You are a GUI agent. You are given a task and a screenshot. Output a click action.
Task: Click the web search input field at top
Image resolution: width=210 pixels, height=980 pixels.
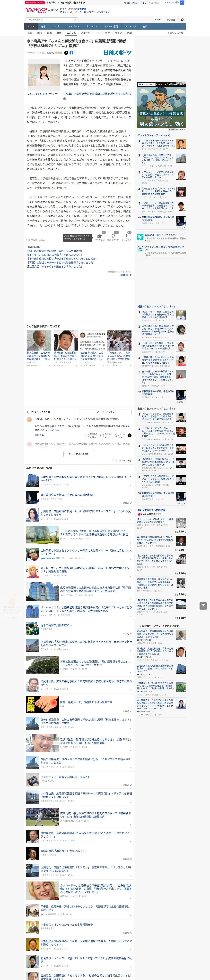pyautogui.click(x=156, y=3)
